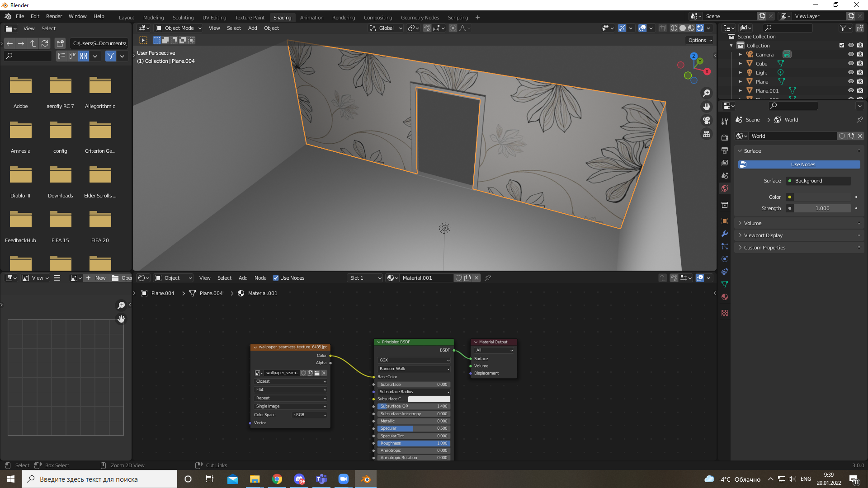Open the Object Mode dropdown
This screenshot has width=868, height=488.
[x=179, y=28]
